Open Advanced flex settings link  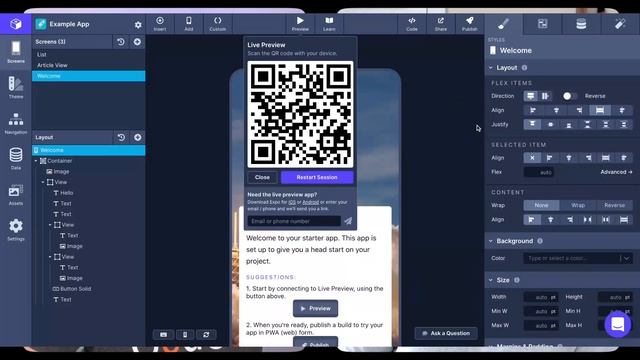[616, 172]
